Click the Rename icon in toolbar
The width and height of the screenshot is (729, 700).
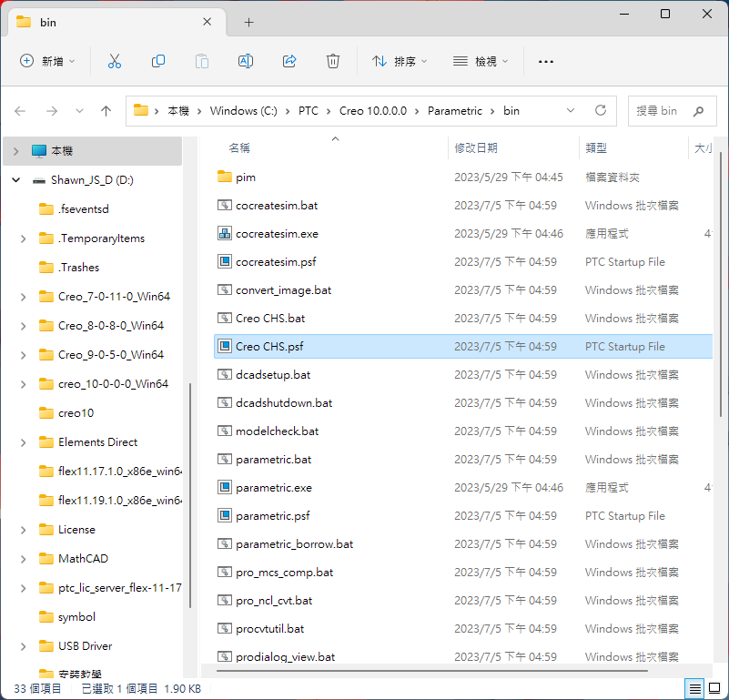pos(246,61)
